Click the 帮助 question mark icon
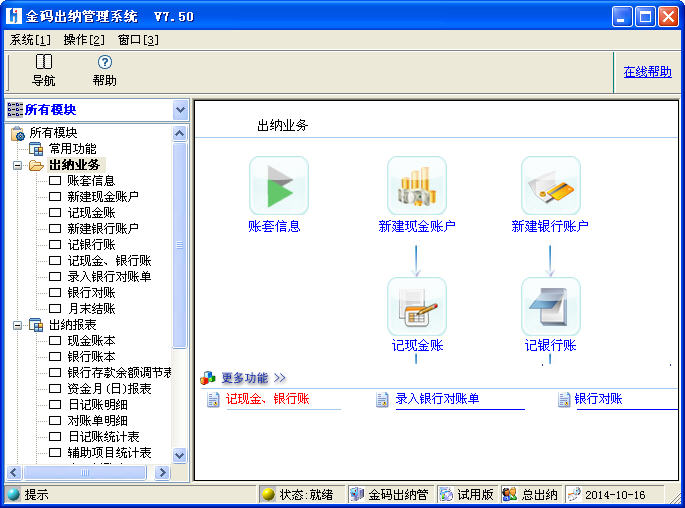The width and height of the screenshot is (685, 508). pos(105,62)
